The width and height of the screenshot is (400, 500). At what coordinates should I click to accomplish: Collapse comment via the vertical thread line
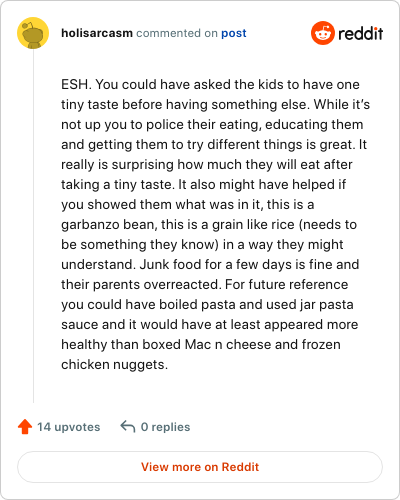point(33,226)
